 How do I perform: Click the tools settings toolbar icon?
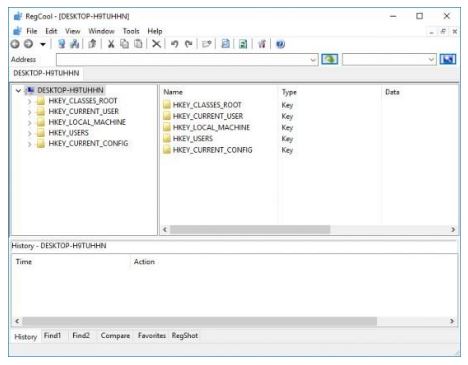[x=262, y=44]
